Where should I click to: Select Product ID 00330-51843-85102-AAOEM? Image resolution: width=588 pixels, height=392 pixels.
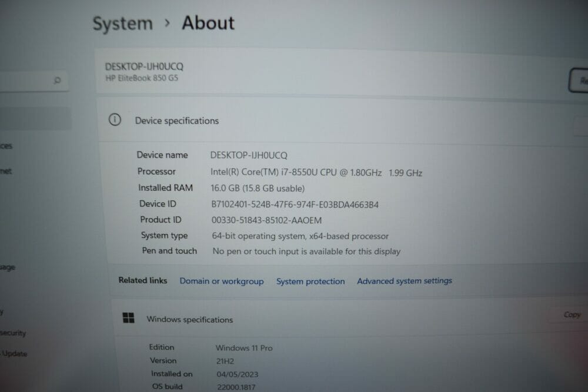point(266,220)
